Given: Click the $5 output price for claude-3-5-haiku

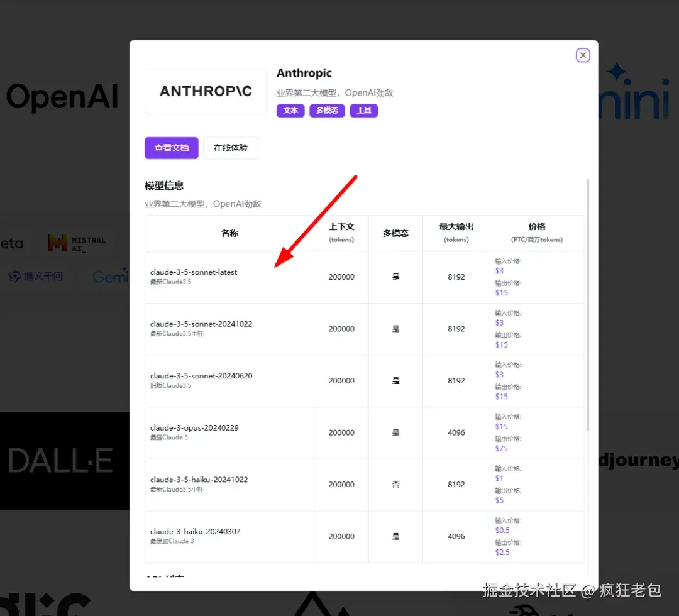Looking at the screenshot, I should [x=499, y=500].
